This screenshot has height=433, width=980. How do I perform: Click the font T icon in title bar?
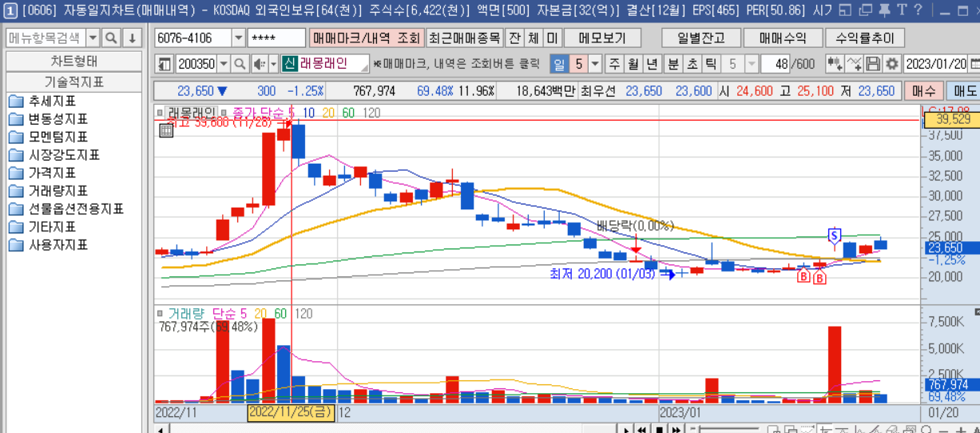901,10
